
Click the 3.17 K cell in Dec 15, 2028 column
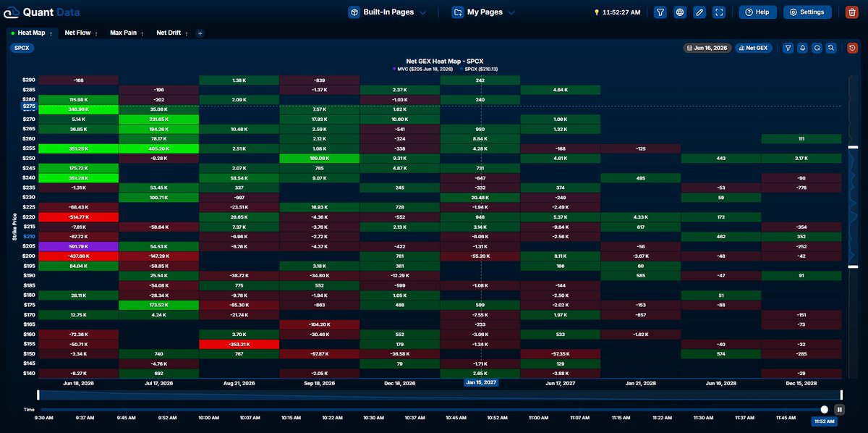[801, 158]
